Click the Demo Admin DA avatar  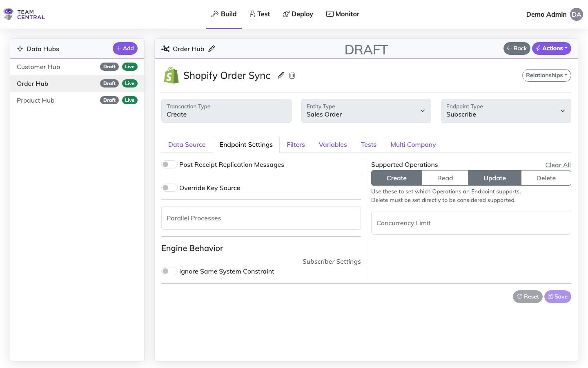pyautogui.click(x=576, y=14)
